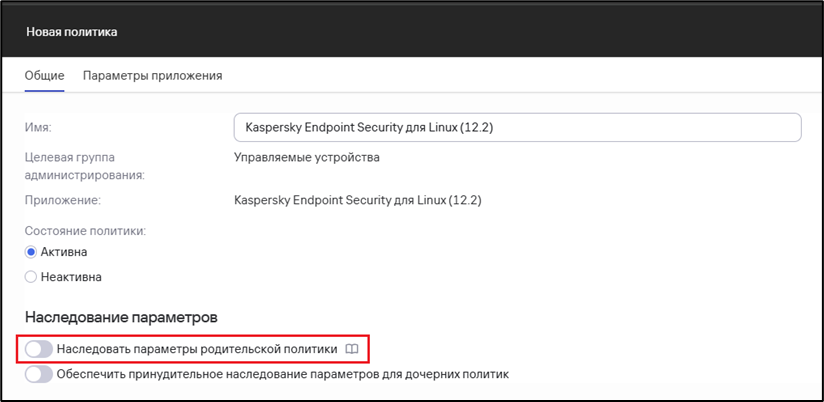Click the word Активна next to radio

pos(64,252)
